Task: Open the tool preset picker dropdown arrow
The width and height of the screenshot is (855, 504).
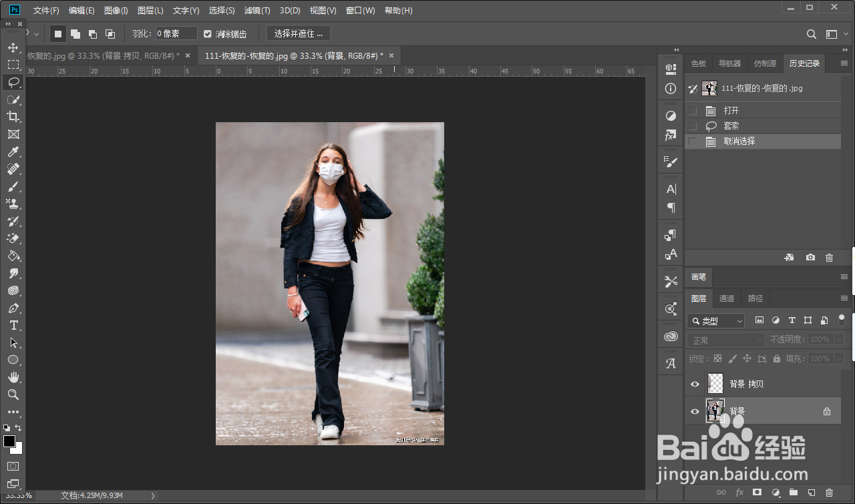Action: click(x=37, y=34)
